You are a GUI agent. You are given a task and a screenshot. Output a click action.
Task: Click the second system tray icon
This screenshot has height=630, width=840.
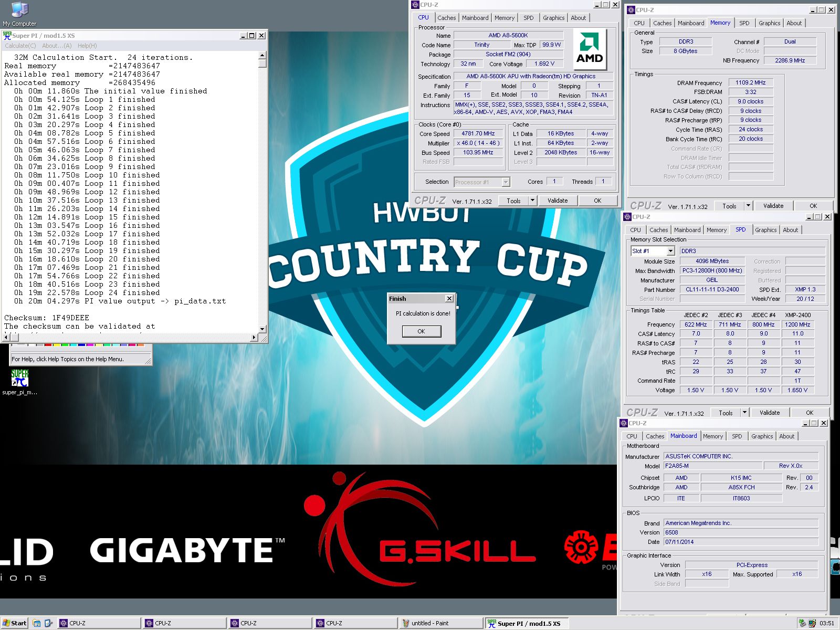pos(812,623)
